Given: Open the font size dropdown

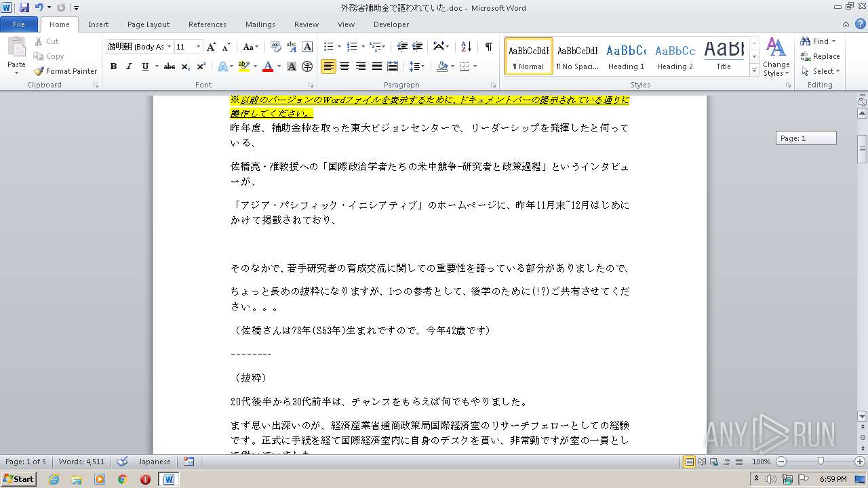Looking at the screenshot, I should (x=199, y=47).
